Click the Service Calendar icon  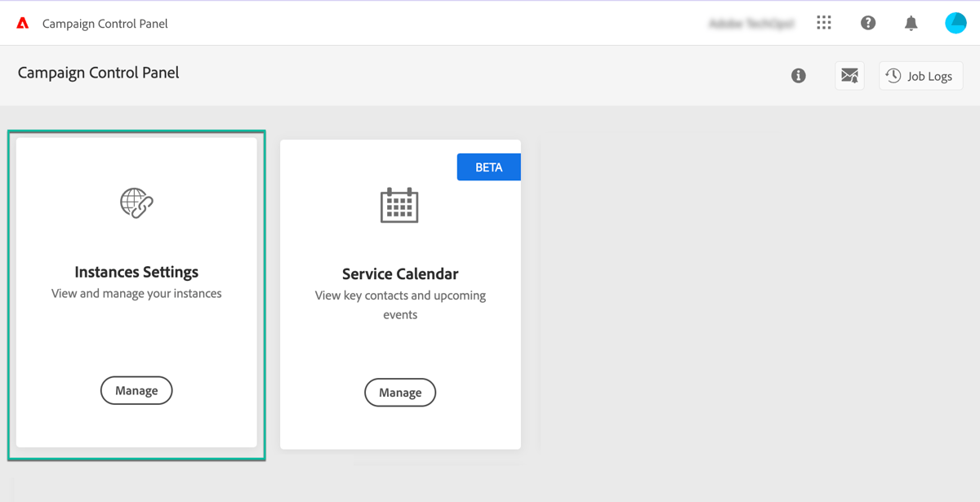coord(400,205)
